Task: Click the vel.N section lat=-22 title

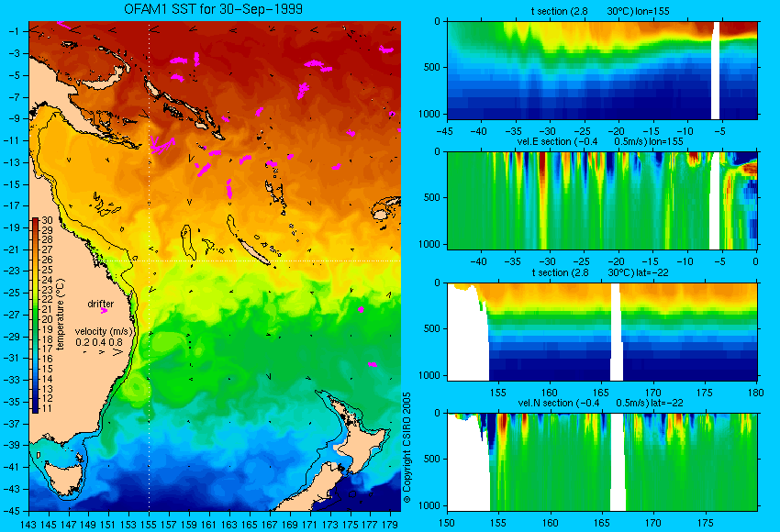Action: point(600,403)
